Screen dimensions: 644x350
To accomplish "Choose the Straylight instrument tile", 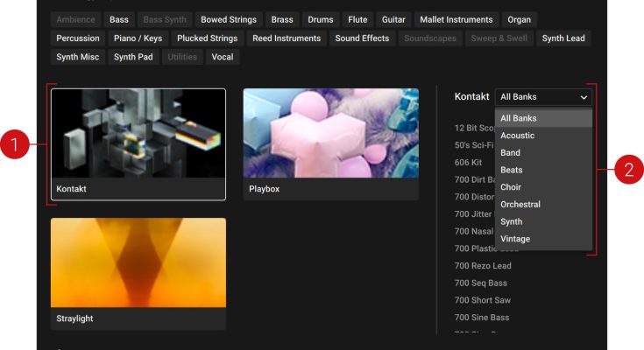I will click(x=138, y=273).
